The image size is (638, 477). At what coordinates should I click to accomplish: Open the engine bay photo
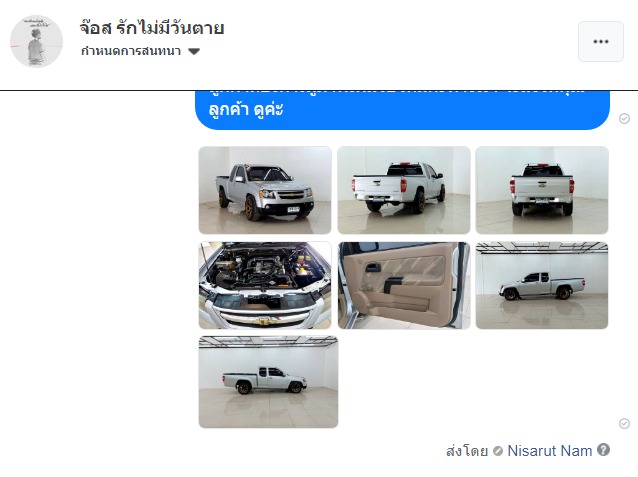(x=265, y=285)
